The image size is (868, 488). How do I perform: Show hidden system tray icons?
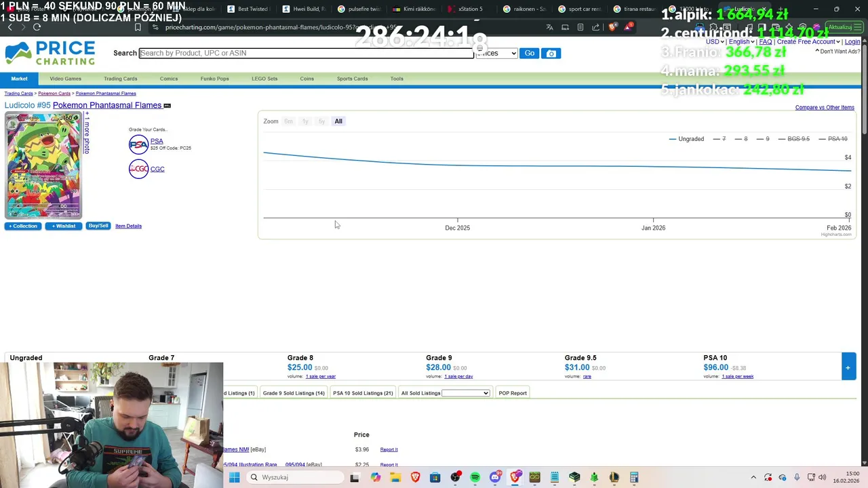pos(753,477)
